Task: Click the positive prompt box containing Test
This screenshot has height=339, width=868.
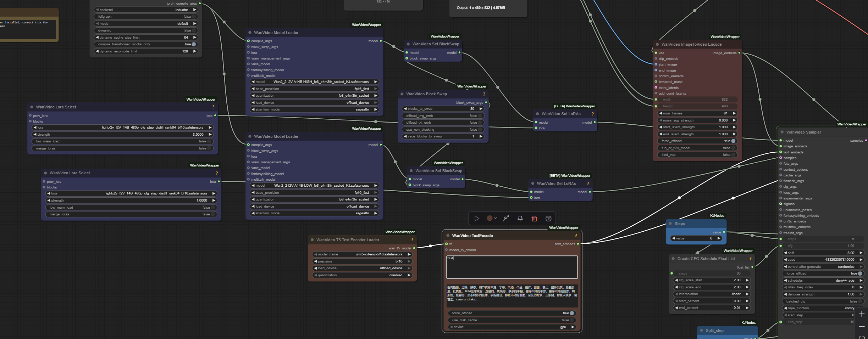Action: [x=512, y=267]
